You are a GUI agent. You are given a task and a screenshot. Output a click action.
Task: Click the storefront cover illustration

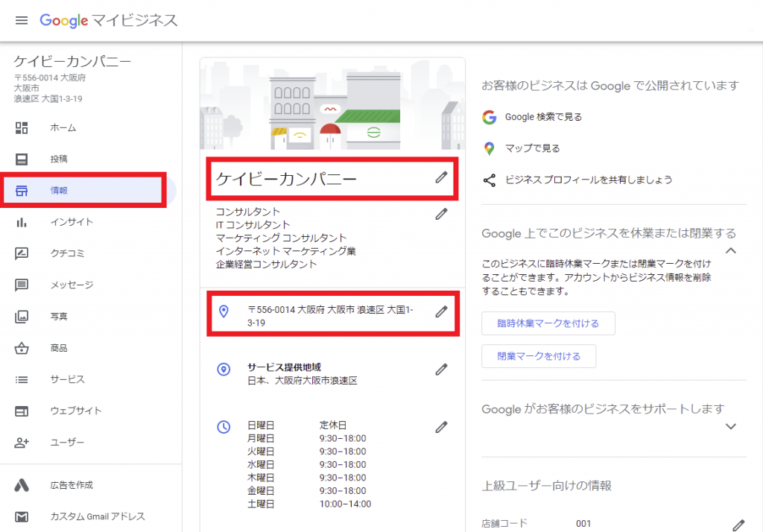tap(332, 104)
